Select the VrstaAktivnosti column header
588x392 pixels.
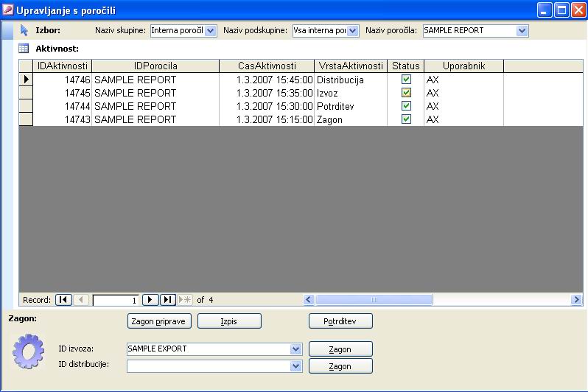pyautogui.click(x=351, y=66)
